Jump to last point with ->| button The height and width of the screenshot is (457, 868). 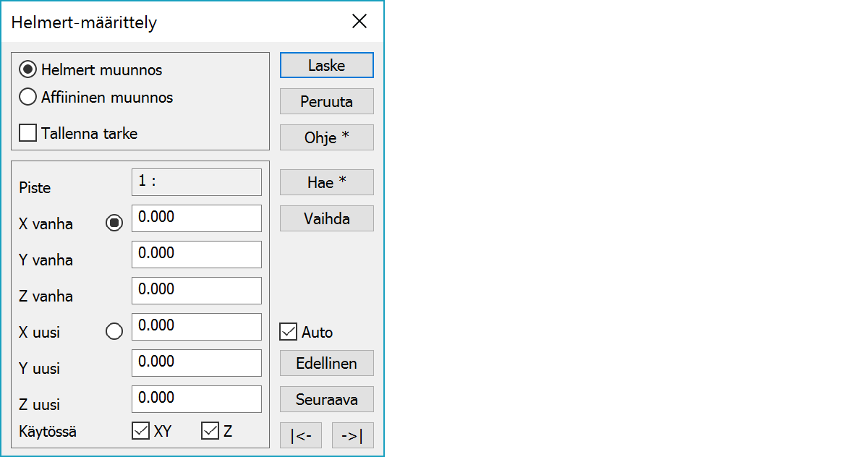352,435
